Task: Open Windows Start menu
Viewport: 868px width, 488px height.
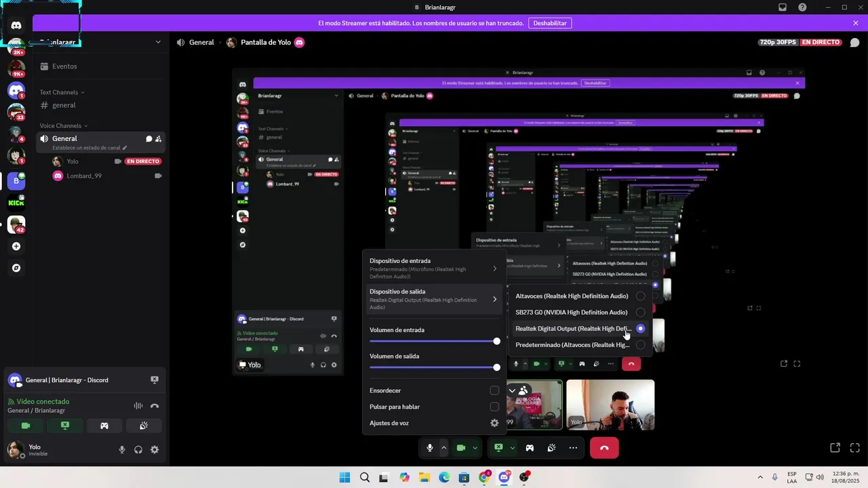Action: (344, 477)
